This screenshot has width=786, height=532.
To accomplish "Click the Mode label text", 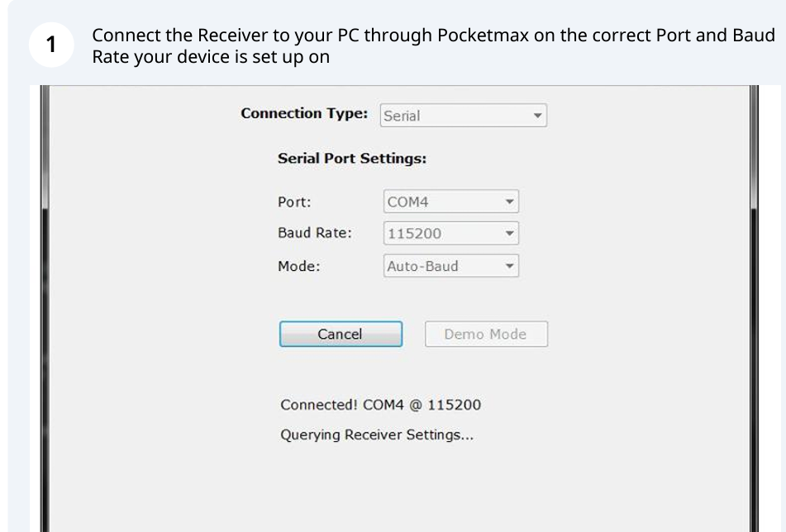I will point(298,266).
